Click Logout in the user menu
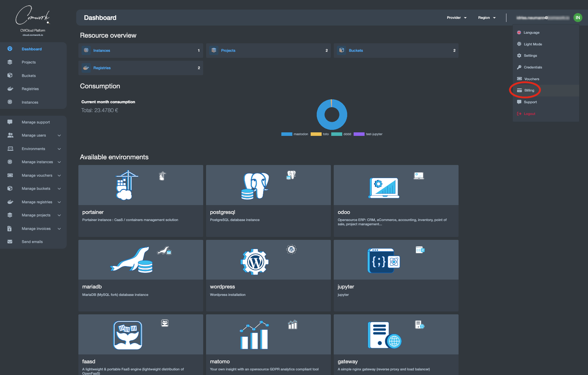Image resolution: width=588 pixels, height=375 pixels. tap(529, 114)
